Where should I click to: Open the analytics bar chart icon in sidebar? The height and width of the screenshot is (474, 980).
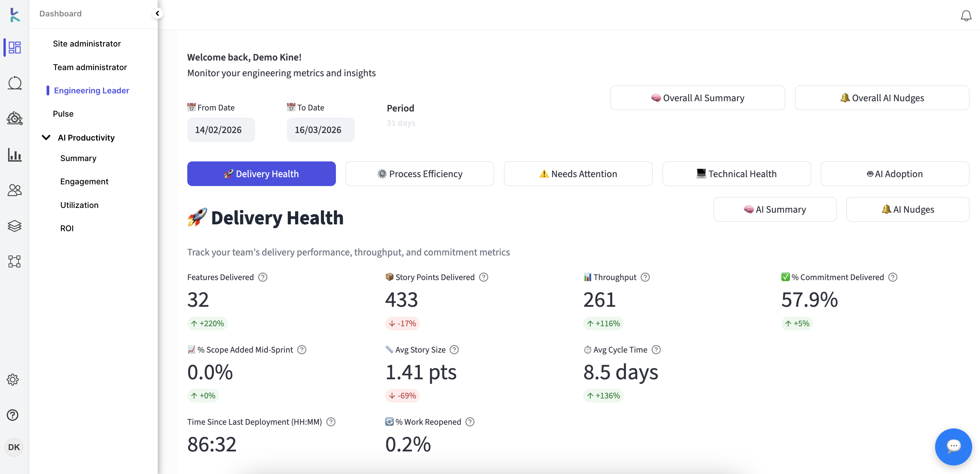[x=14, y=155]
